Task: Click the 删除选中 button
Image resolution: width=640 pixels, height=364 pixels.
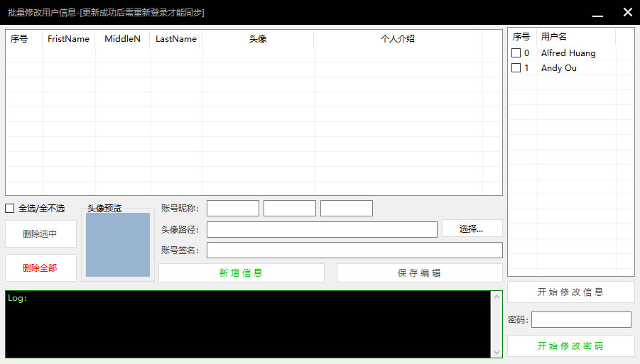Action: (40, 234)
